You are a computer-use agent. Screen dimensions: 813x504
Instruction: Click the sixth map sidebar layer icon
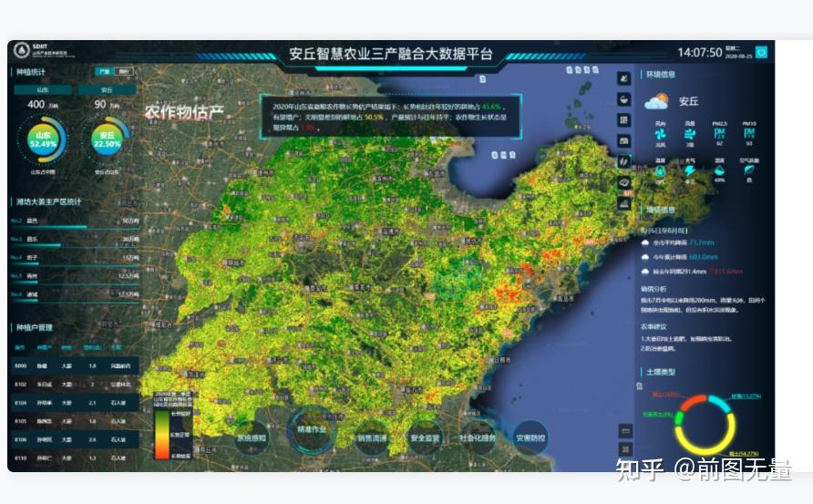[624, 182]
